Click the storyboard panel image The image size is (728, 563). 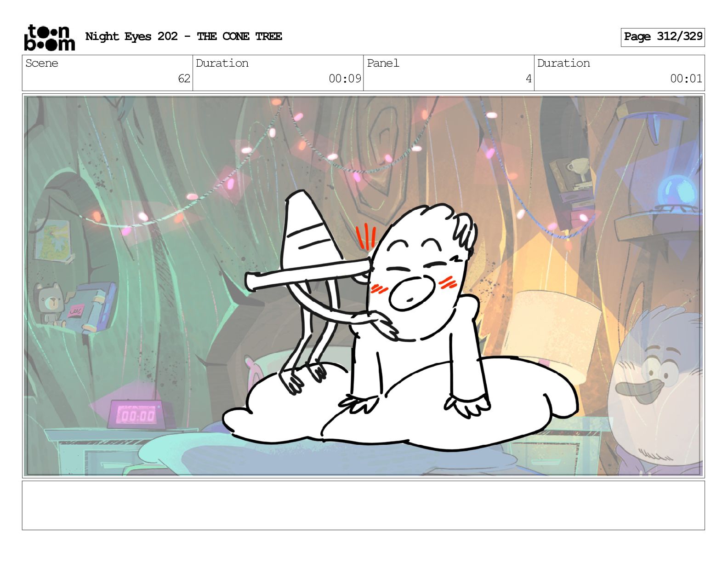363,286
